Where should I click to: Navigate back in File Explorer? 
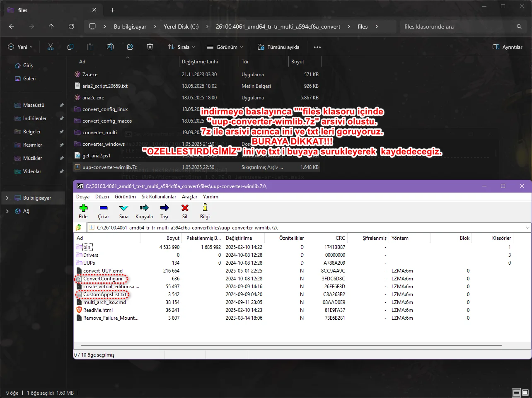click(12, 27)
